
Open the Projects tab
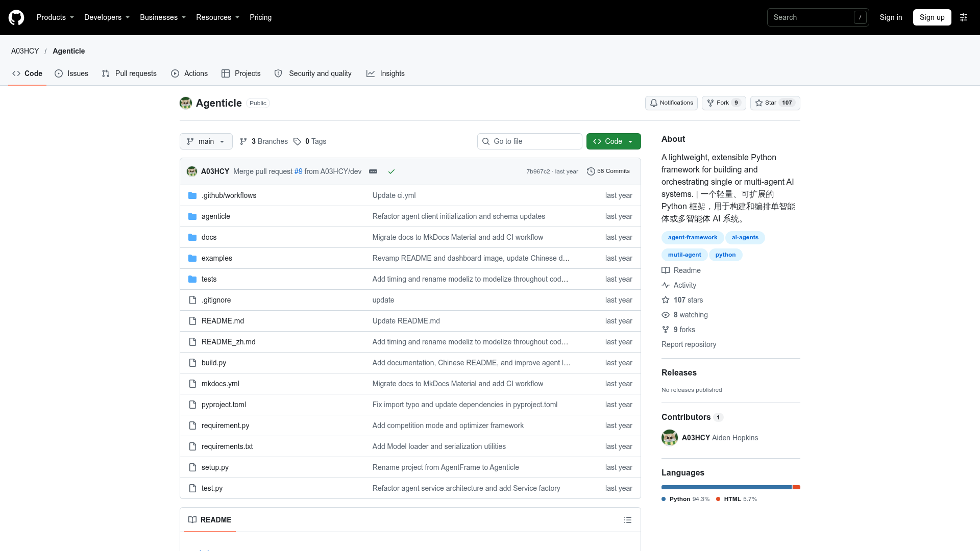pos(241,73)
